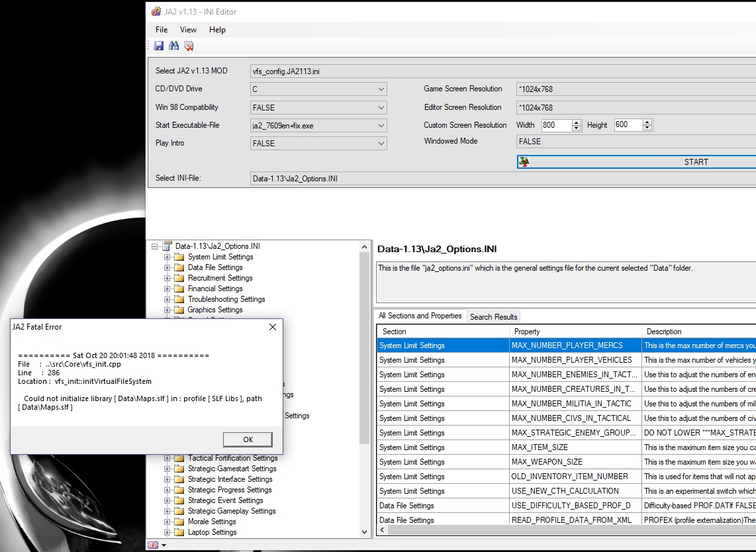Click the Select JA2 v1.13 MOD field
The width and height of the screenshot is (756, 552).
(503, 71)
